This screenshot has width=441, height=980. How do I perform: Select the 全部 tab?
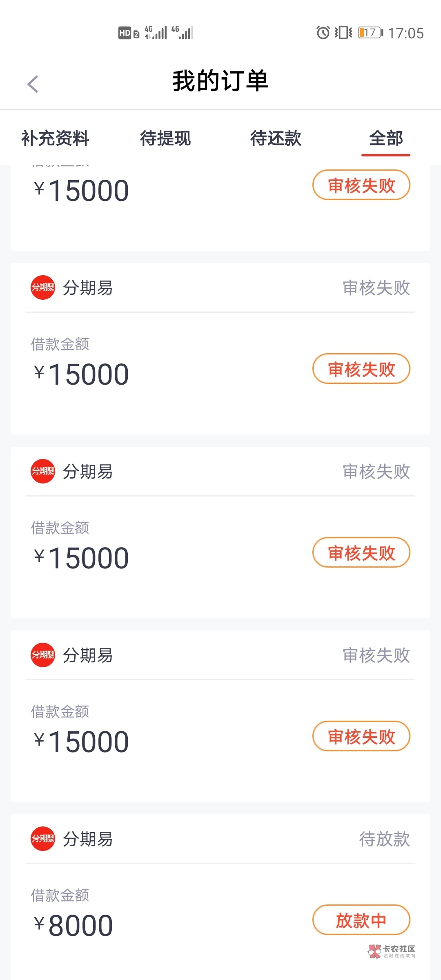point(386,138)
